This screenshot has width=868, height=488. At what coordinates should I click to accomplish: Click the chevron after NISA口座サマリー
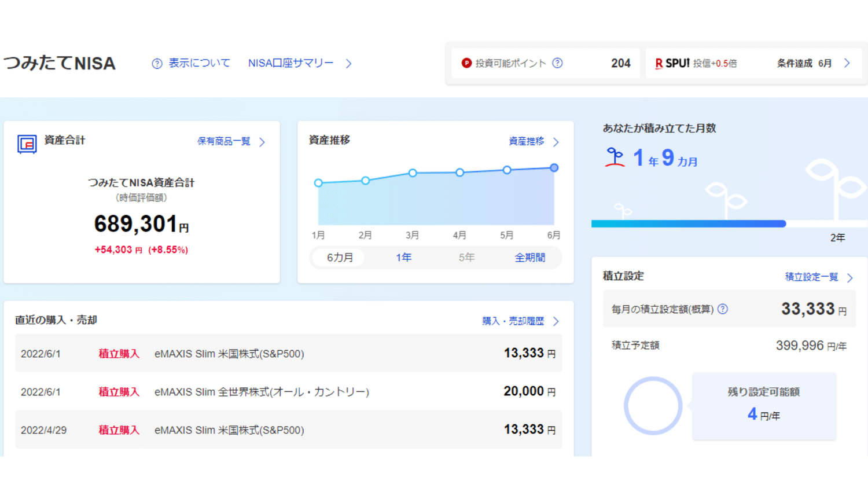pyautogui.click(x=349, y=64)
